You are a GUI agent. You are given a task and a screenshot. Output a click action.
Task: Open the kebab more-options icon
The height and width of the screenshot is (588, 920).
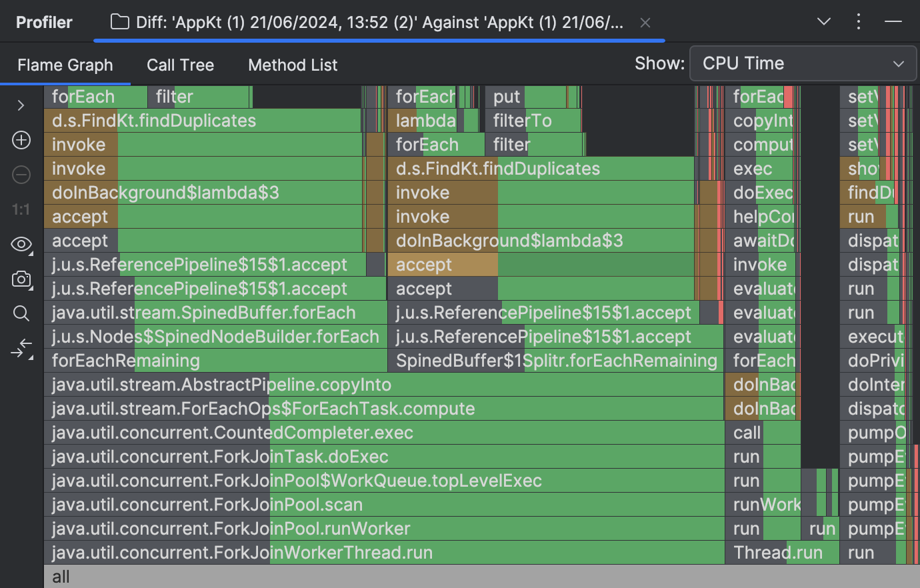coord(859,21)
